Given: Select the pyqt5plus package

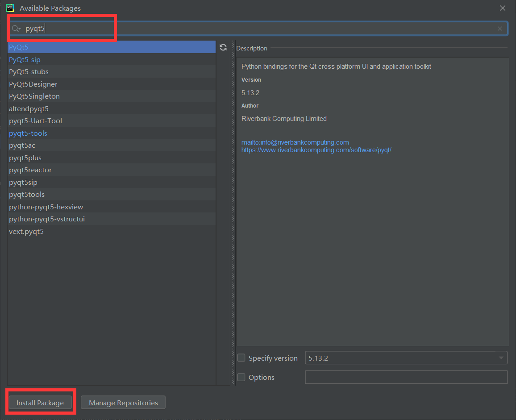Looking at the screenshot, I should pos(112,158).
